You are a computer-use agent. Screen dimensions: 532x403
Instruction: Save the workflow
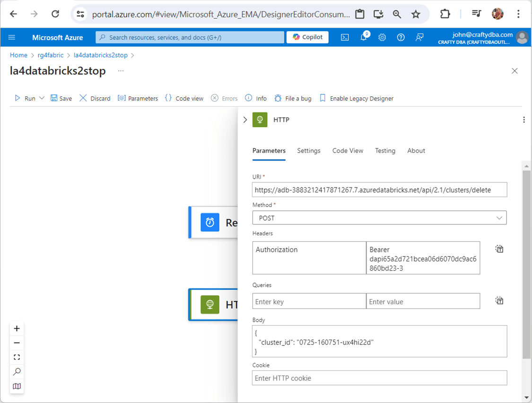tap(61, 98)
